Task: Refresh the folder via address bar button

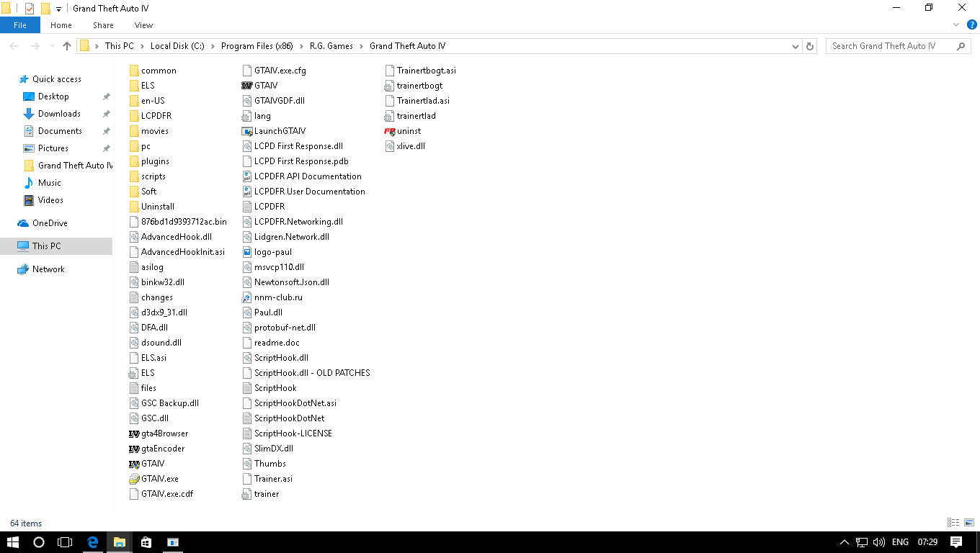Action: point(810,46)
